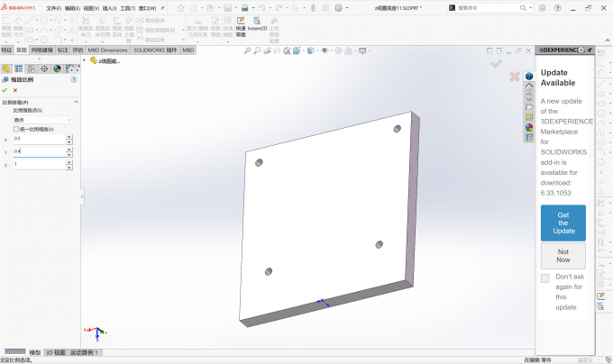Switch to the 3D 视图 bottom tab
The height and width of the screenshot is (364, 613).
point(56,352)
